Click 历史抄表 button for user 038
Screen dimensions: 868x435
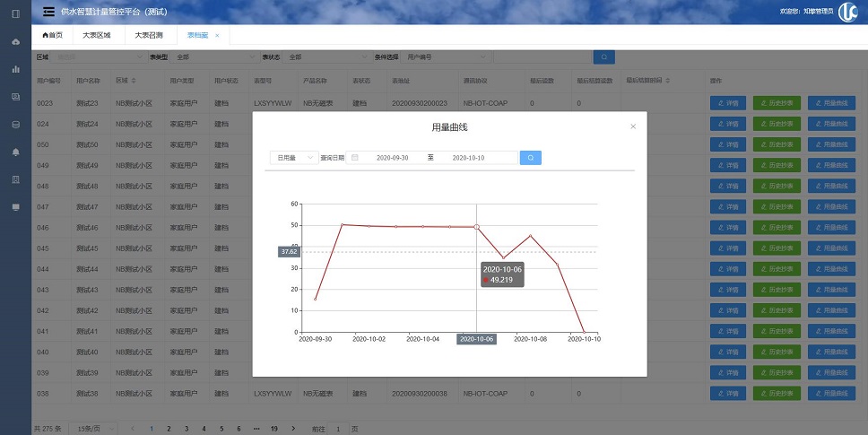777,394
